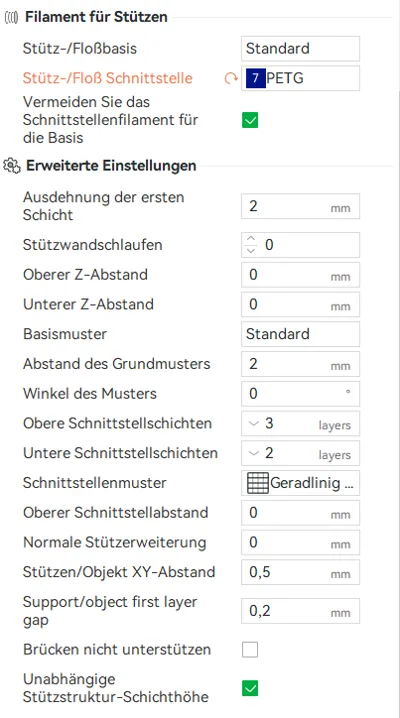Image resolution: width=400 pixels, height=718 pixels.
Task: Click the Filament für Stützen section icon
Action: click(x=11, y=17)
